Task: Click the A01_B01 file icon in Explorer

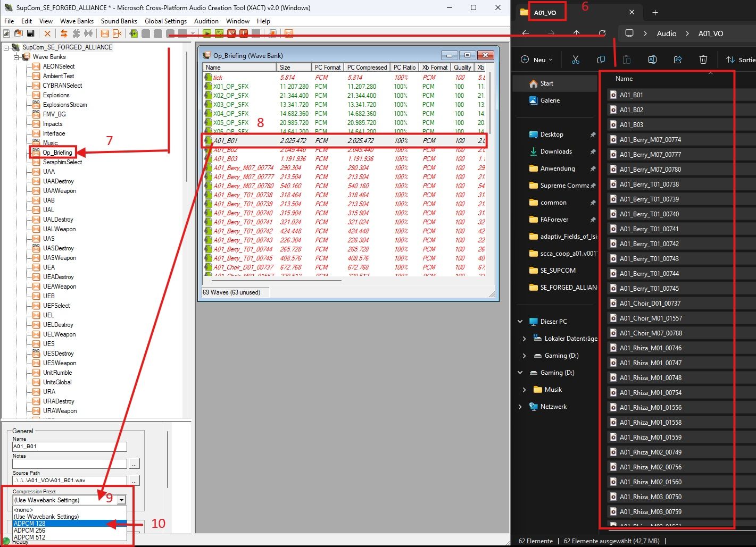Action: 612,95
